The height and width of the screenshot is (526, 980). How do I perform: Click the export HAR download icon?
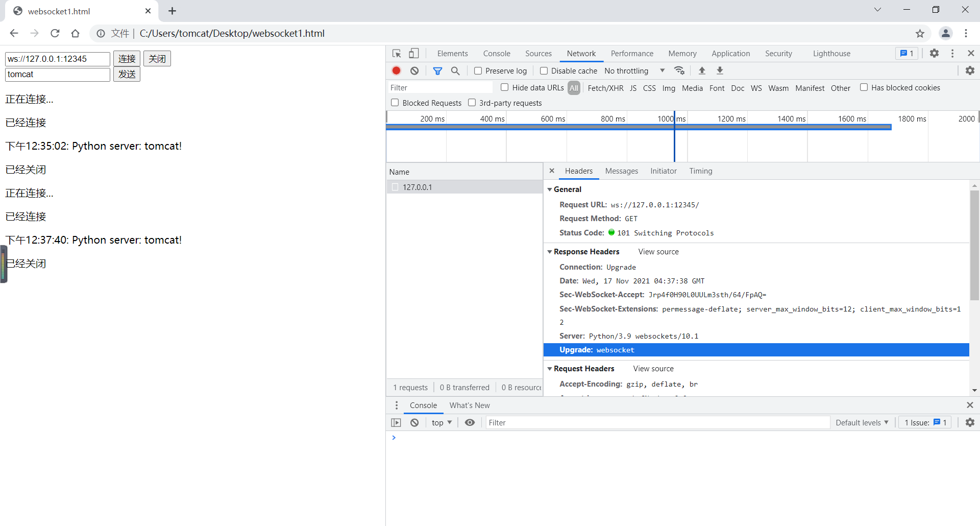720,70
